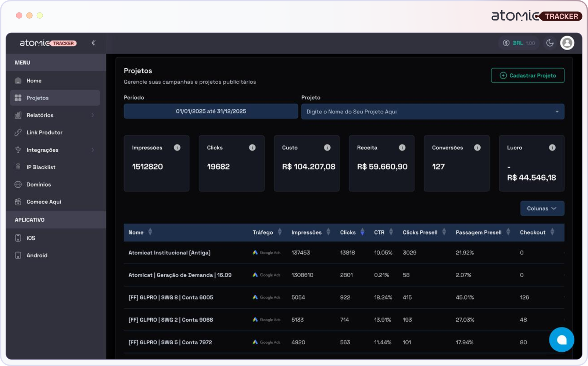Select the Período date range field
The width and height of the screenshot is (588, 366).
[211, 111]
